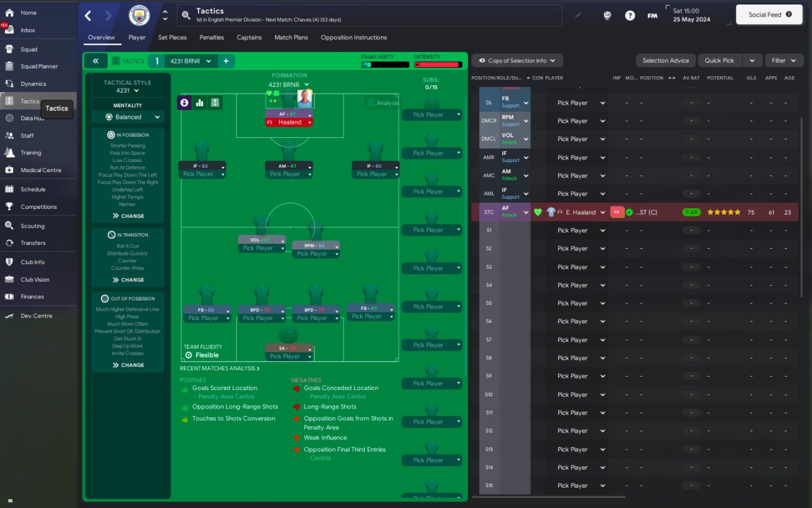Open the Filter dropdown
Image resolution: width=812 pixels, height=508 pixels.
click(x=785, y=61)
